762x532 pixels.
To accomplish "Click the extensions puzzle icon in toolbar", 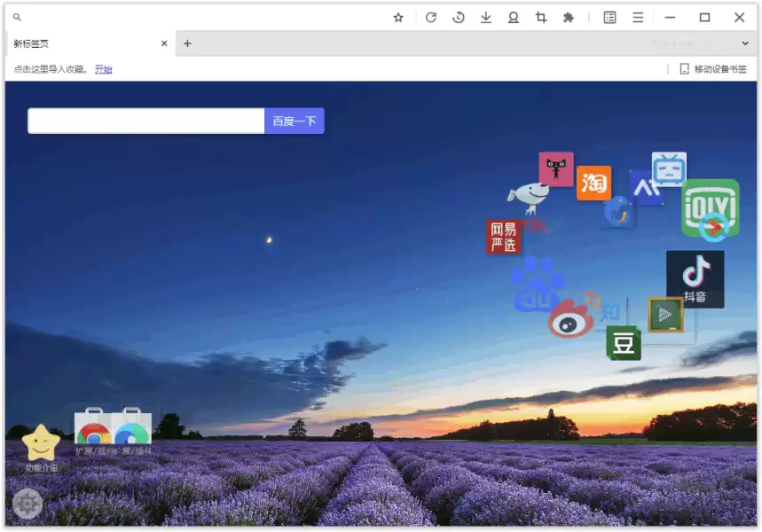I will (x=569, y=17).
